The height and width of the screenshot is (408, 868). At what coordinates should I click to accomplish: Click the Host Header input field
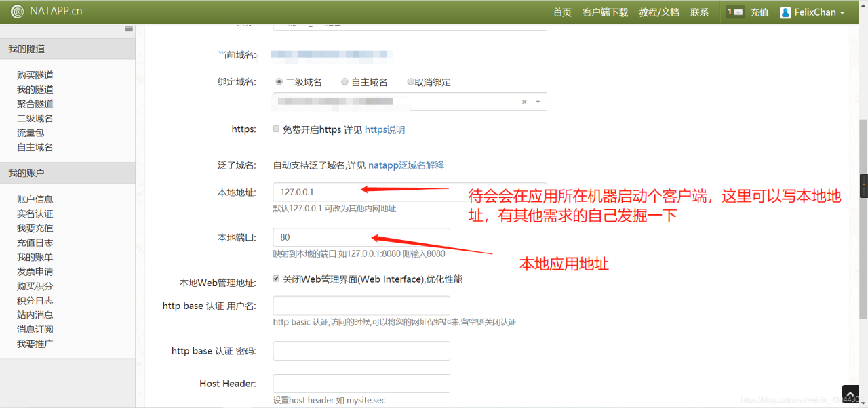click(x=361, y=384)
